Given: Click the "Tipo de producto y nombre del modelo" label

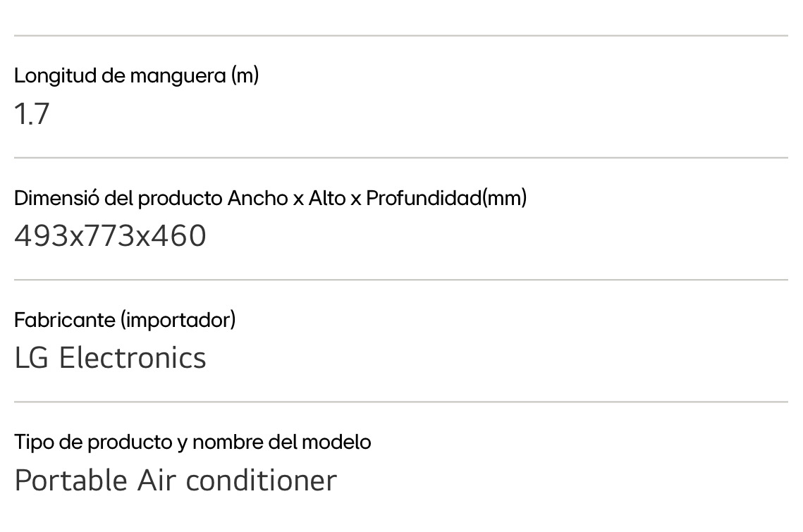Looking at the screenshot, I should 192,443.
